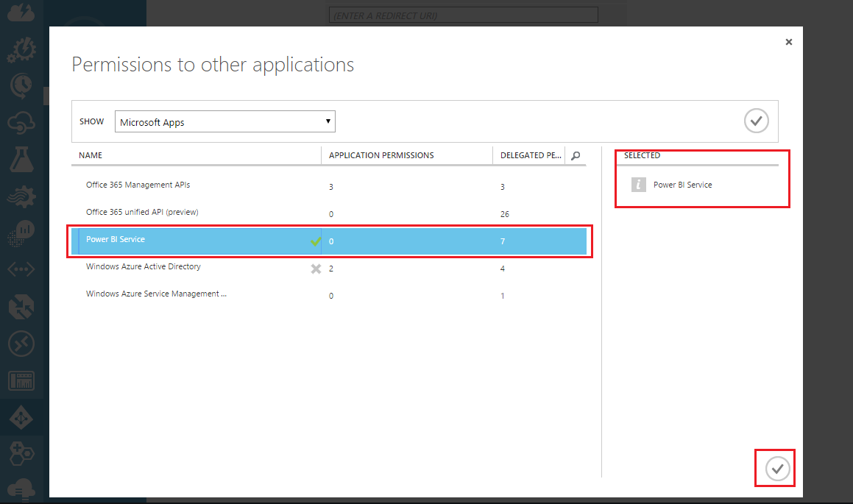Select the Power BI Service row name
This screenshot has height=504, width=853.
[x=116, y=239]
